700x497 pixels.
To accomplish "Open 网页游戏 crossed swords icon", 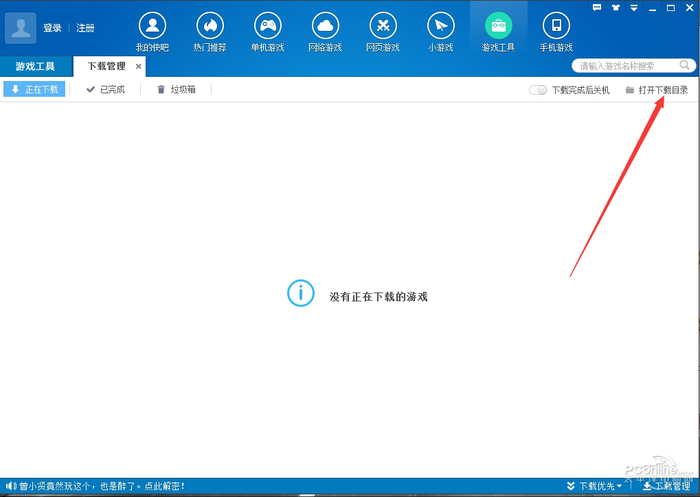I will pyautogui.click(x=383, y=26).
